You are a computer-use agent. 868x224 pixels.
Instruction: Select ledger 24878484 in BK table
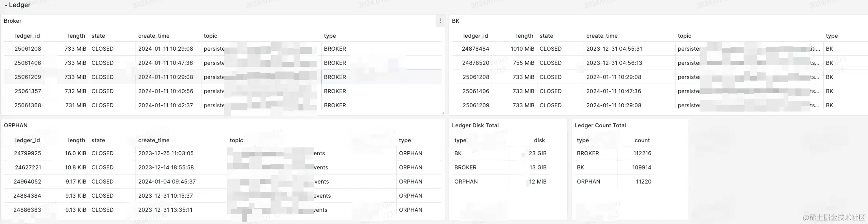(476, 49)
